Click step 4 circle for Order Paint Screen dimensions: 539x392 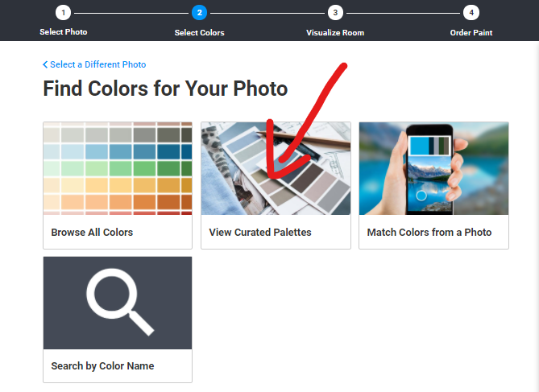click(471, 13)
